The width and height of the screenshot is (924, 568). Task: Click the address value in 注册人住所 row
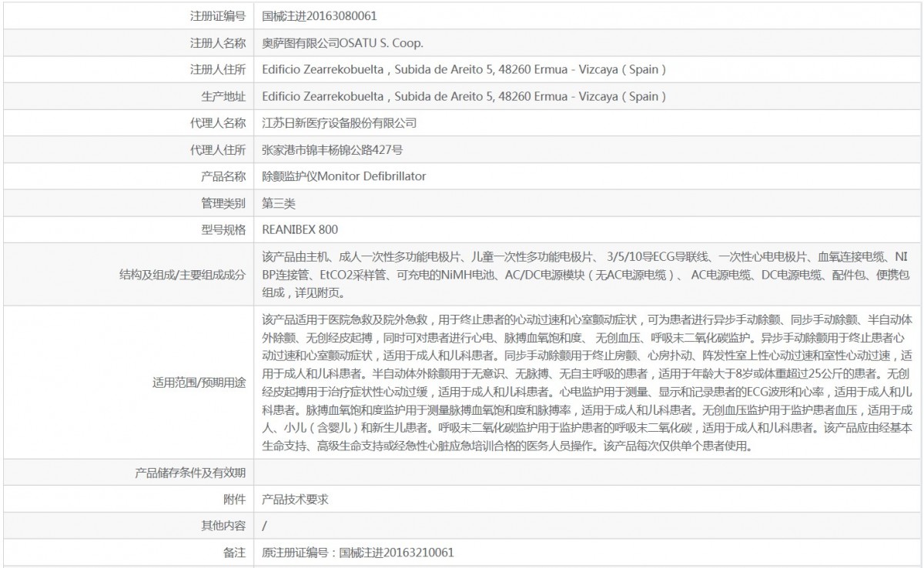click(464, 69)
